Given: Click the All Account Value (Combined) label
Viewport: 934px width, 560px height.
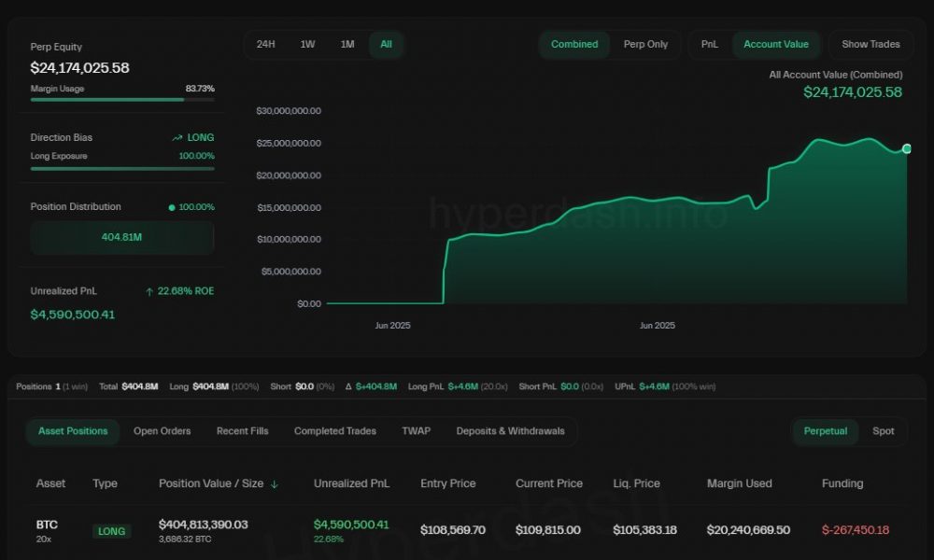Looking at the screenshot, I should click(836, 75).
